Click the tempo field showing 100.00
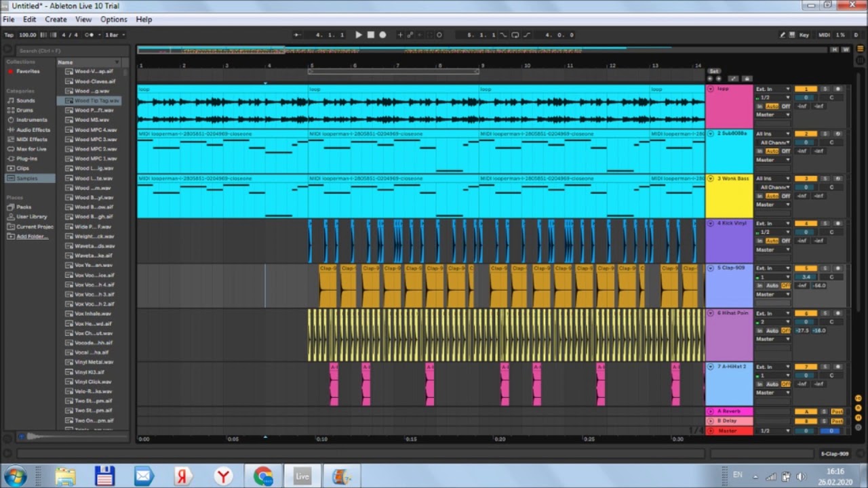The width and height of the screenshot is (868, 488). tap(28, 35)
